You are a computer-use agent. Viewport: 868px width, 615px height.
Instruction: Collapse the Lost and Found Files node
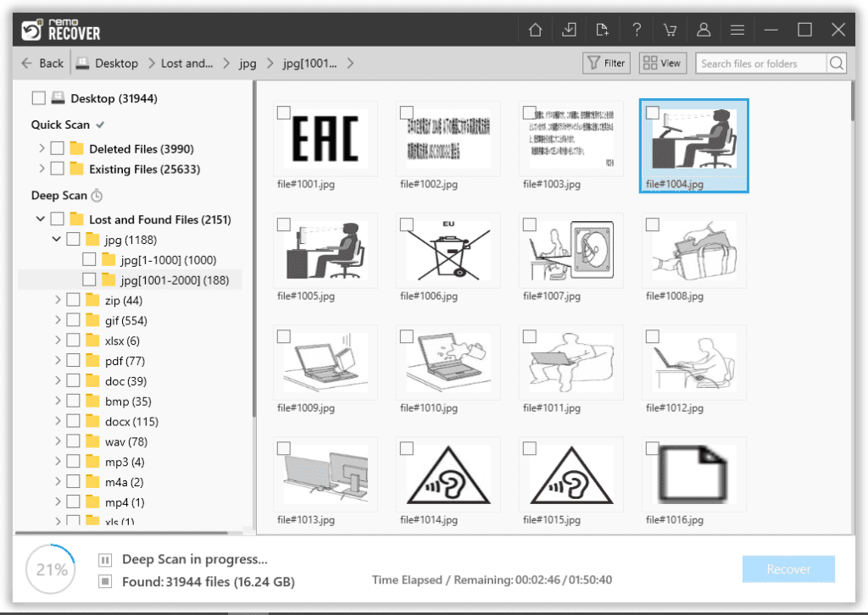[41, 219]
